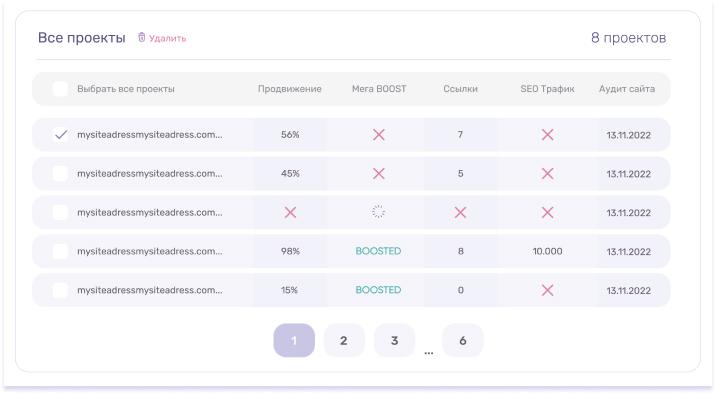
Task: Click SEO Трафик cross in spinner row
Action: pyautogui.click(x=548, y=212)
